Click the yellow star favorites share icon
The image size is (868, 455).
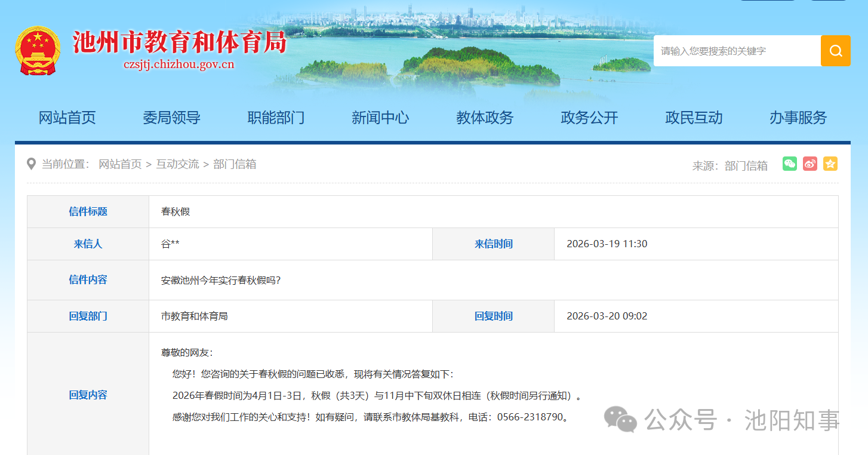pos(830,164)
